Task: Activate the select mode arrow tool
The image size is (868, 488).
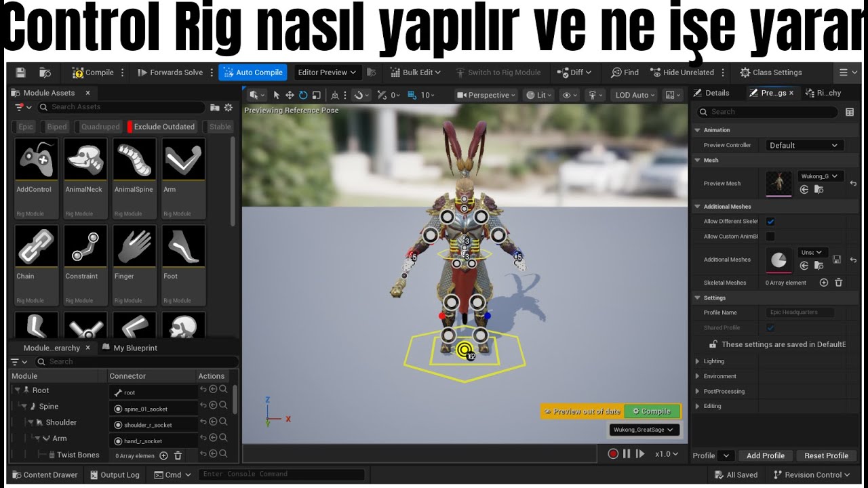Action: [x=277, y=96]
